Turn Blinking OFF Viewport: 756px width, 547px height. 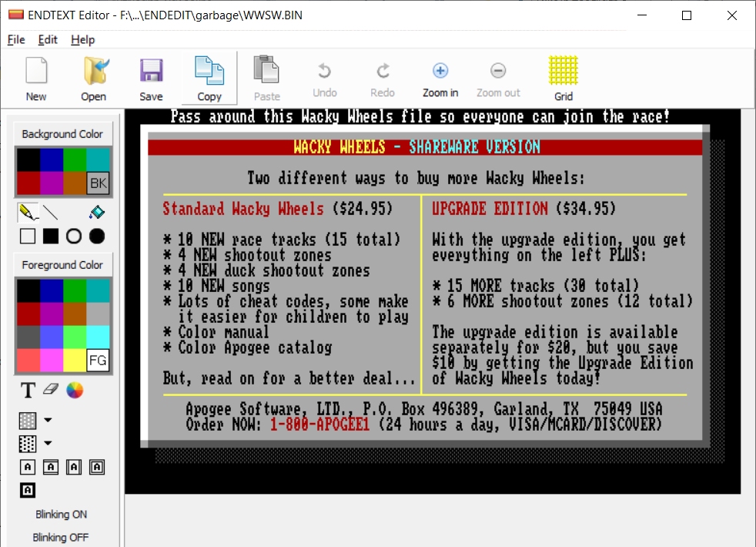pyautogui.click(x=61, y=537)
